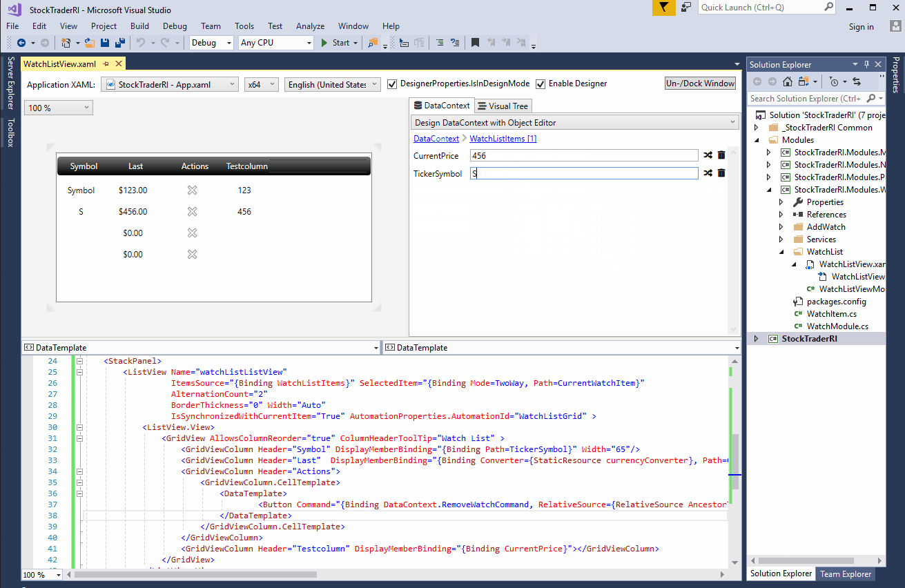This screenshot has width=905, height=588.
Task: Switch to the DataContext tab
Action: [442, 106]
